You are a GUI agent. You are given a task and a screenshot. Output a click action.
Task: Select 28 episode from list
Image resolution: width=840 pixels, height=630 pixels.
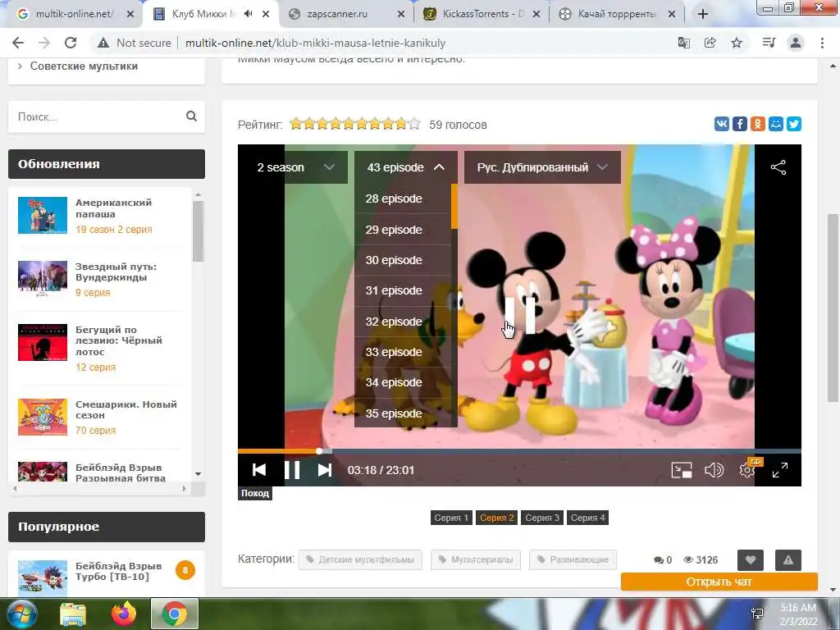402,199
